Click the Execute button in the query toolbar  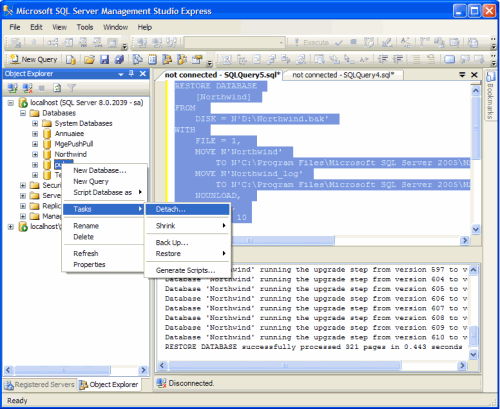point(311,42)
